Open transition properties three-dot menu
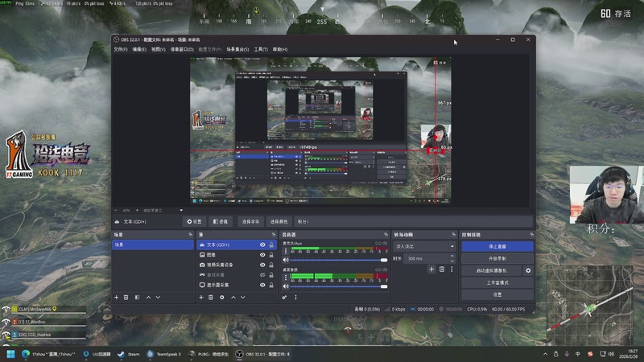644x362 pixels. 452,269
